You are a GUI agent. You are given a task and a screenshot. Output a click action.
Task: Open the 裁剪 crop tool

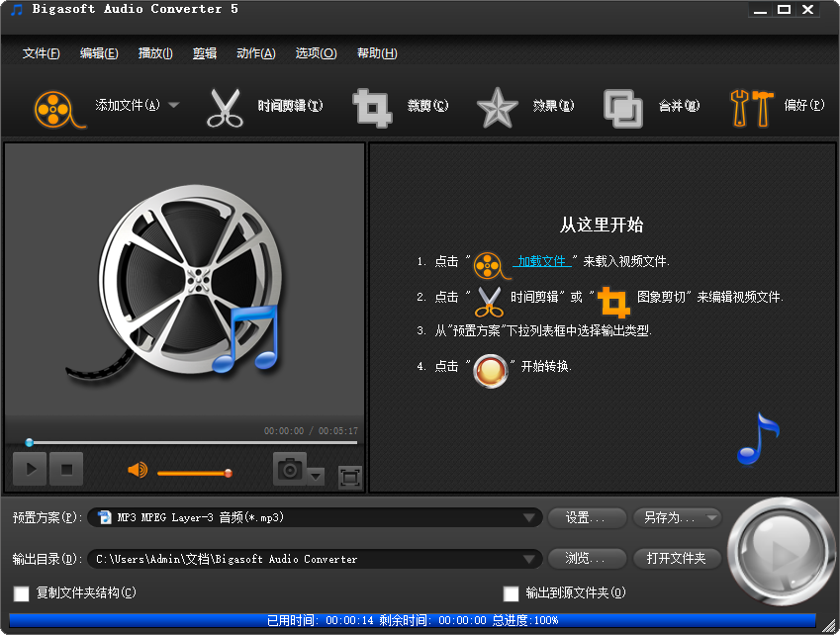372,106
